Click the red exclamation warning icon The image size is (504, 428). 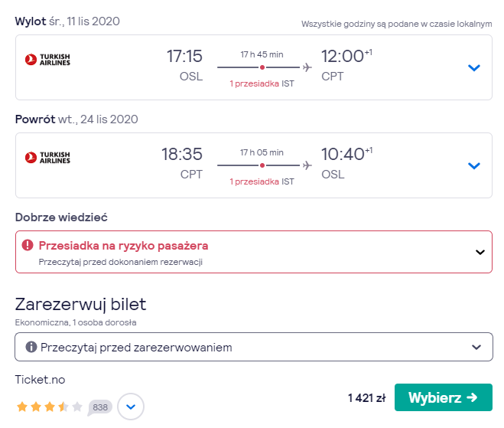pos(28,245)
